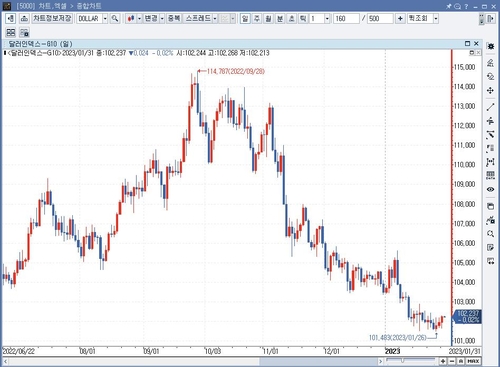
Task: Select the 초 second period toggle
Action: click(x=291, y=18)
